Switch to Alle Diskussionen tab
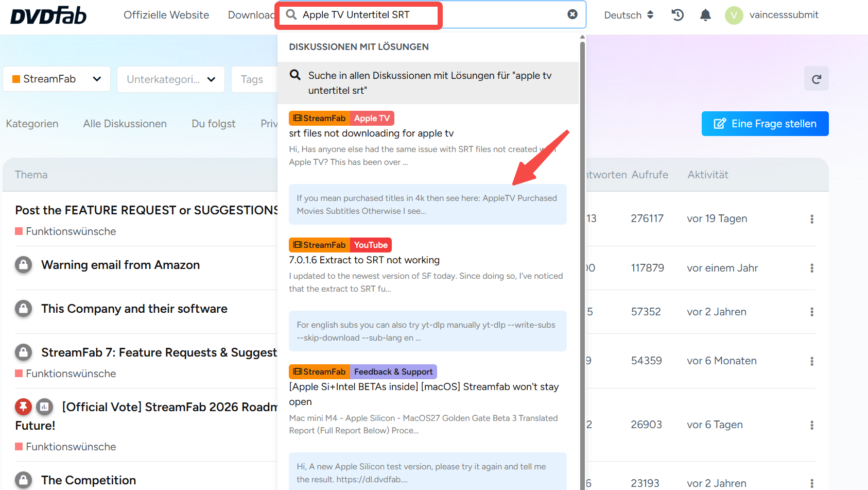The width and height of the screenshot is (868, 490). (x=125, y=124)
